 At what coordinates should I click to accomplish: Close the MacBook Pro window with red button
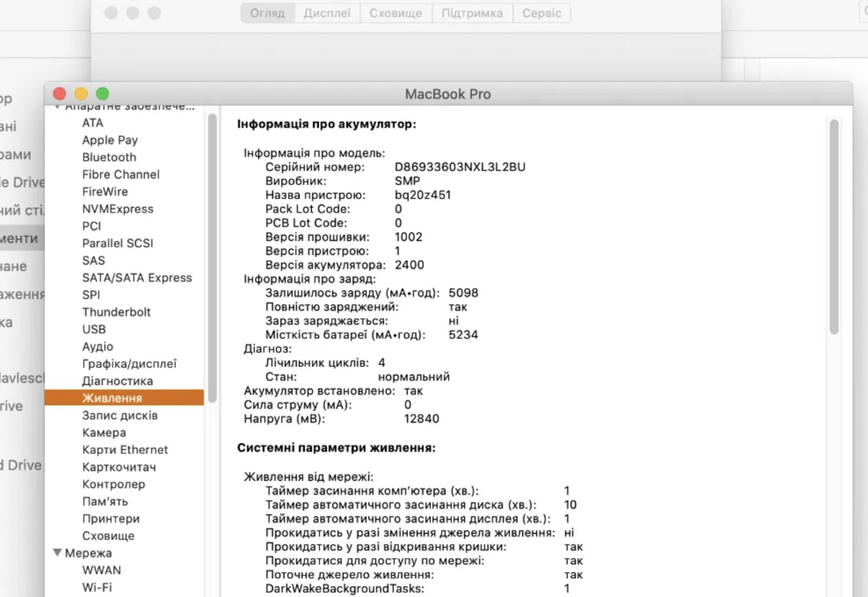pyautogui.click(x=60, y=94)
